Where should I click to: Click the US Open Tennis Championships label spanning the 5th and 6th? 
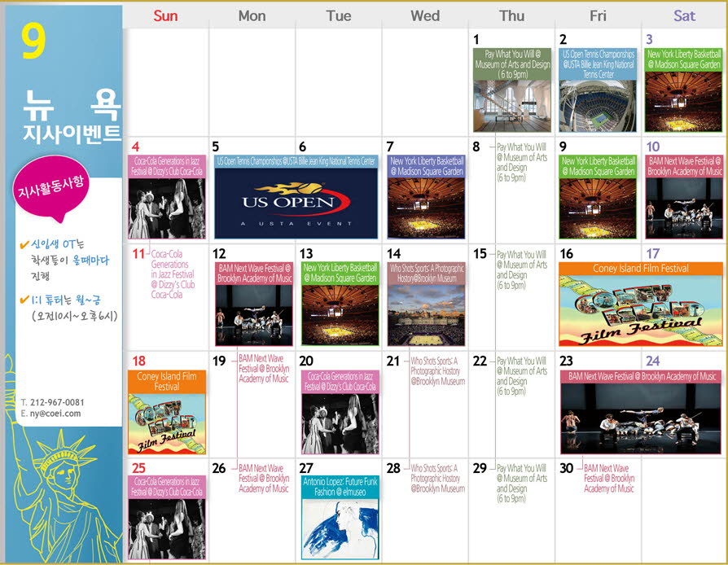[x=296, y=161]
